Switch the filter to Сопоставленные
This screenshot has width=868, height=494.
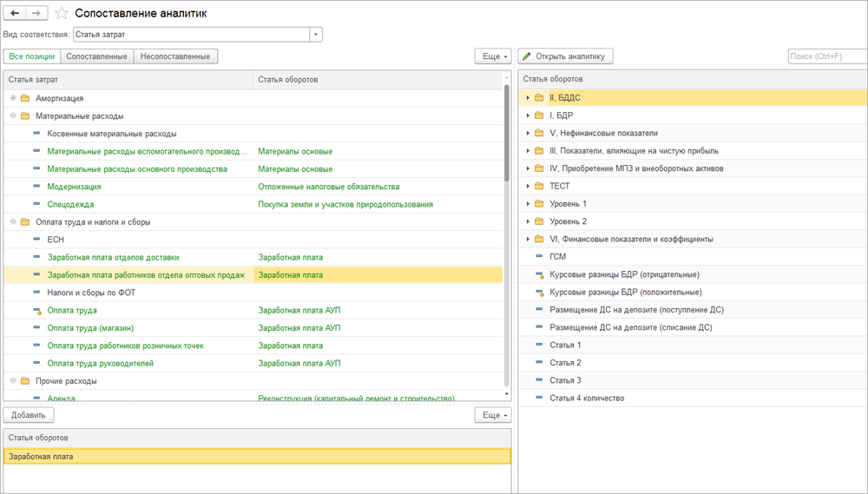97,56
